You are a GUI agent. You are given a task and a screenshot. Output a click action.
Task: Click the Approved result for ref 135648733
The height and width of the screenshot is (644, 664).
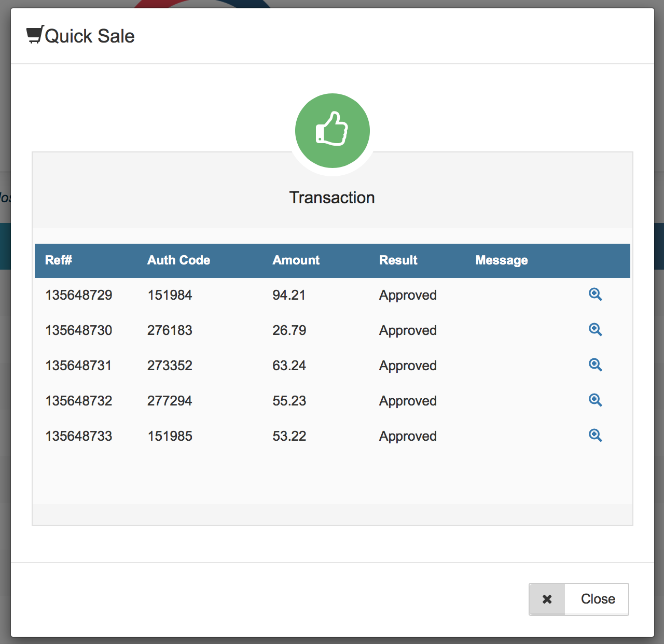[407, 436]
